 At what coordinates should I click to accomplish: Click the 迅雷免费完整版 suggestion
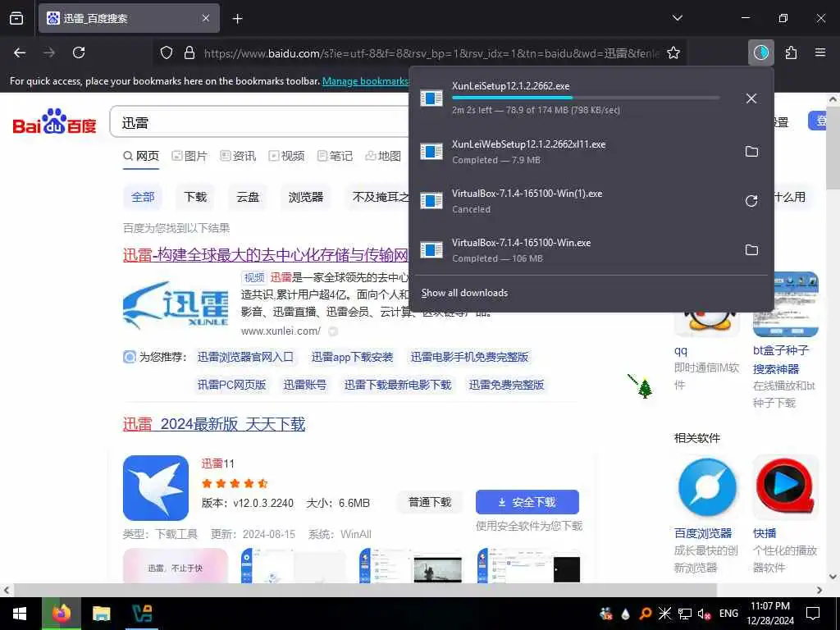point(506,385)
